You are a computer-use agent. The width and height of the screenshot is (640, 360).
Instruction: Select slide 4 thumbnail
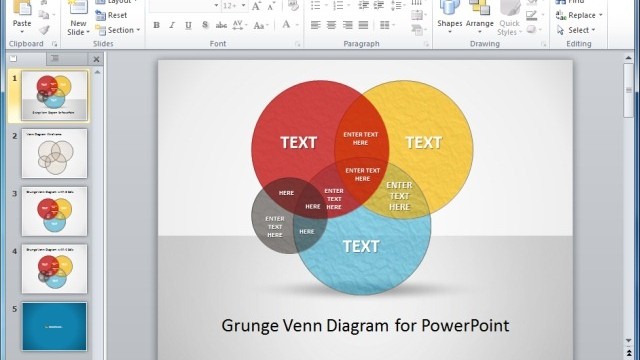(54, 269)
